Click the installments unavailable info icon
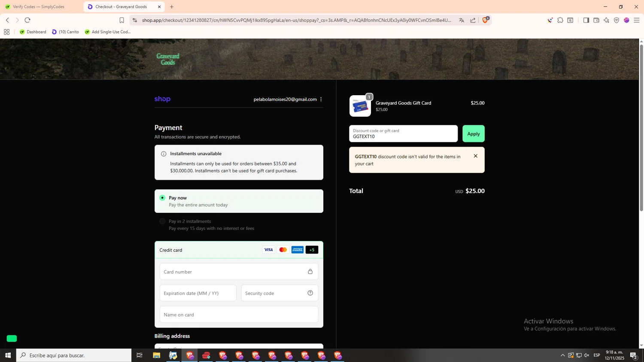 click(x=164, y=154)
